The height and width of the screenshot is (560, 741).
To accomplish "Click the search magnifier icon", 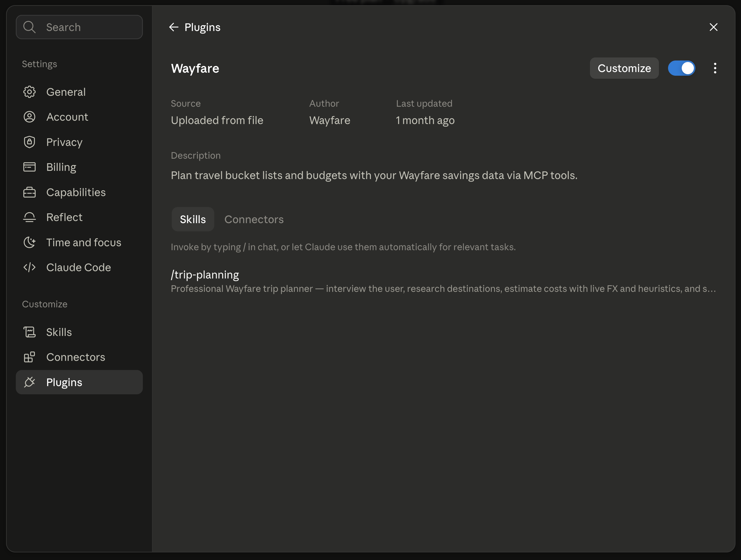I will 29,27.
